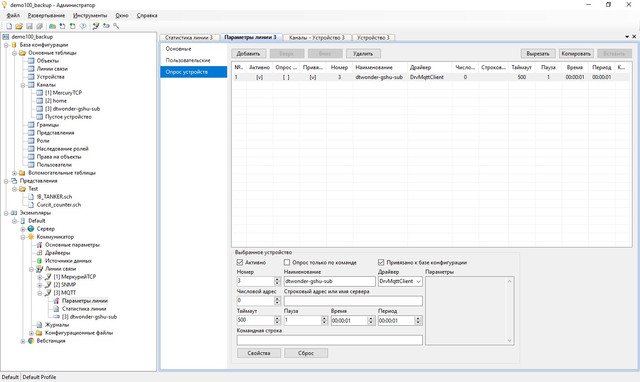Image resolution: width=640 pixels, height=382 pixels.
Task: Click the icon beside Основные параметры
Action: [40, 245]
